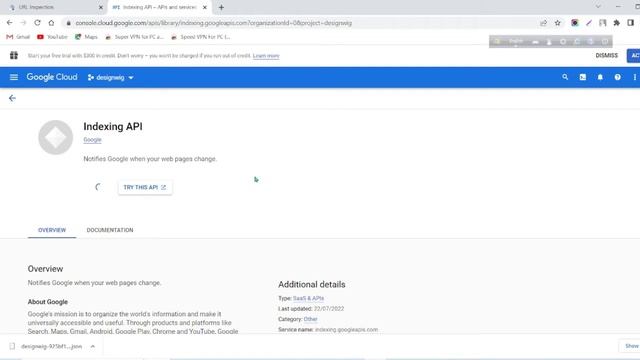Screen dimensions: 640x360
Task: Click the SaaS & APIs type link
Action: click(308, 298)
